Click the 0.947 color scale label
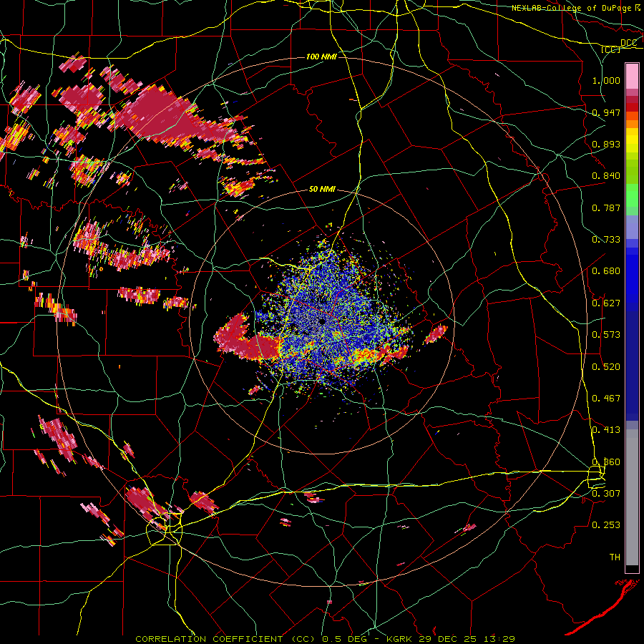This screenshot has width=644, height=644. [606, 112]
